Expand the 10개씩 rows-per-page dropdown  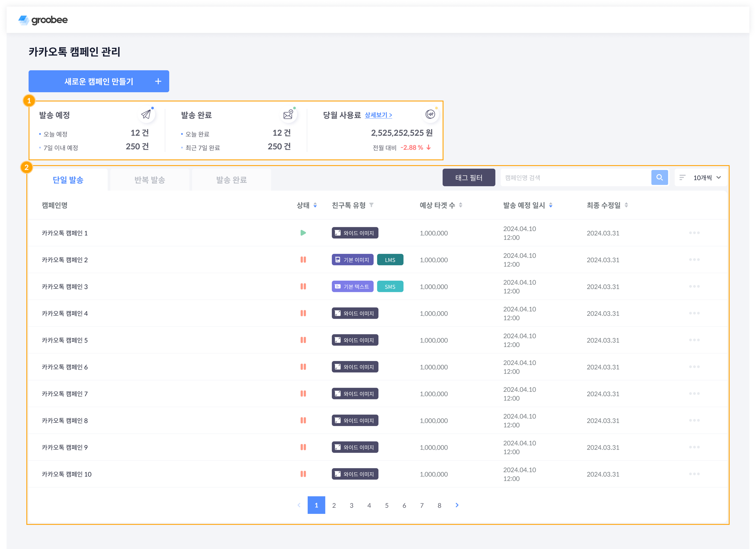click(x=702, y=177)
